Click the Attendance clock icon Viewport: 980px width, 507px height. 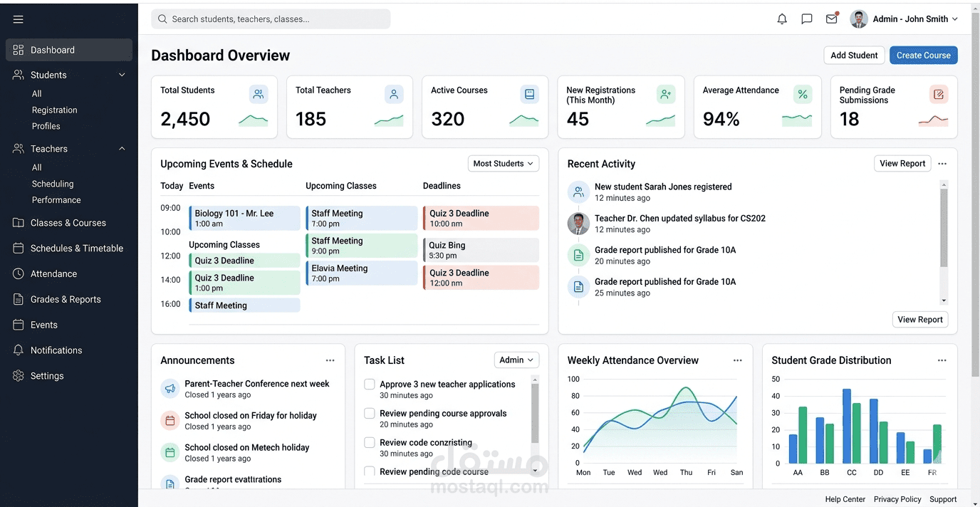click(x=19, y=274)
